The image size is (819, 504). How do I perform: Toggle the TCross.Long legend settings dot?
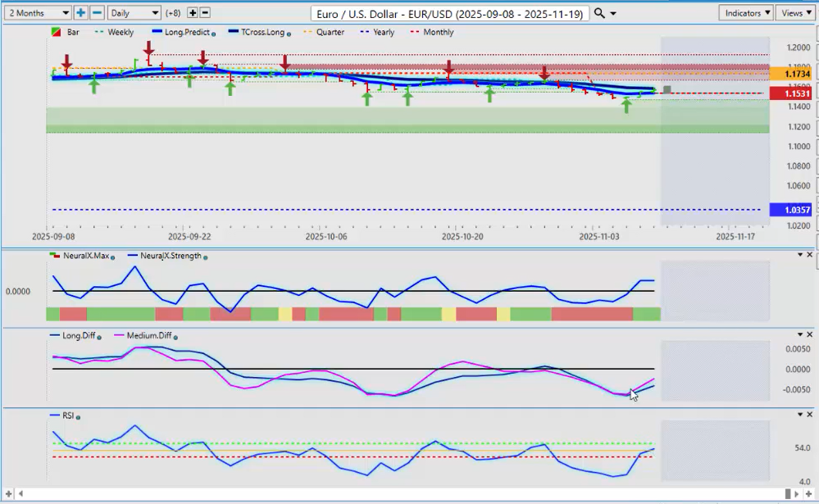pos(289,33)
